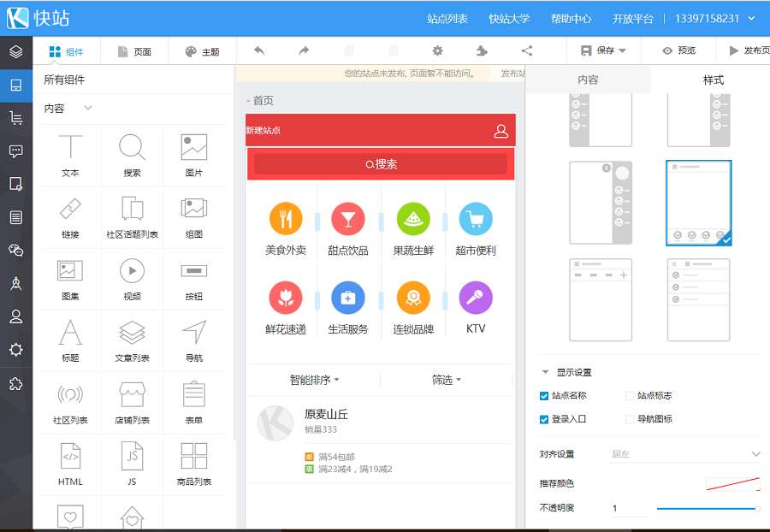Click the 美食外卖 category icon
Viewport: 770px width, 532px height.
285,219
